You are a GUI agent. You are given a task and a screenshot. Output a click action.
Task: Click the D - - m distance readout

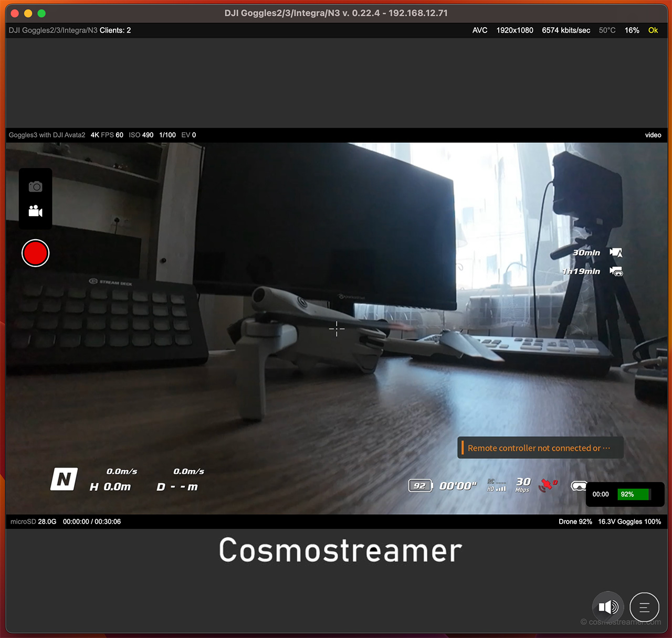coord(177,487)
